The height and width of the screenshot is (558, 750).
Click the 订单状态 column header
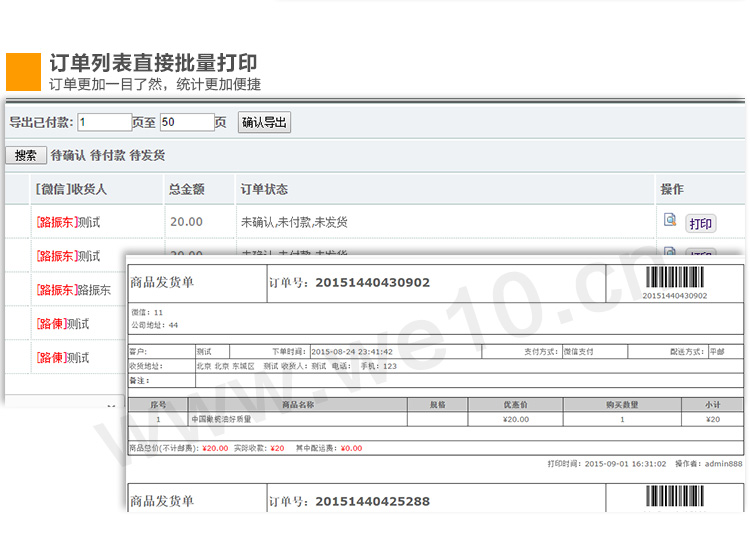point(264,189)
